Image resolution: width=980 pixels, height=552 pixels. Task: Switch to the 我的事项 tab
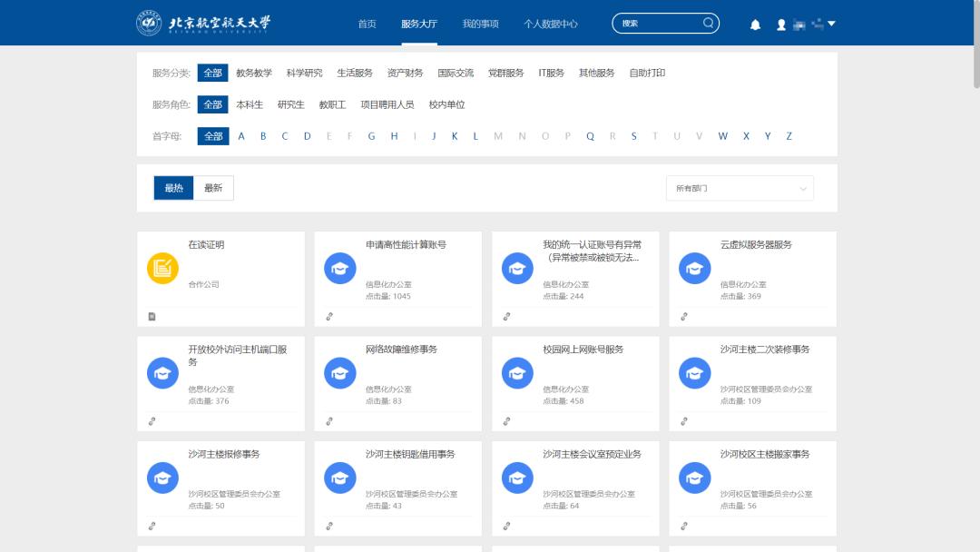point(483,24)
